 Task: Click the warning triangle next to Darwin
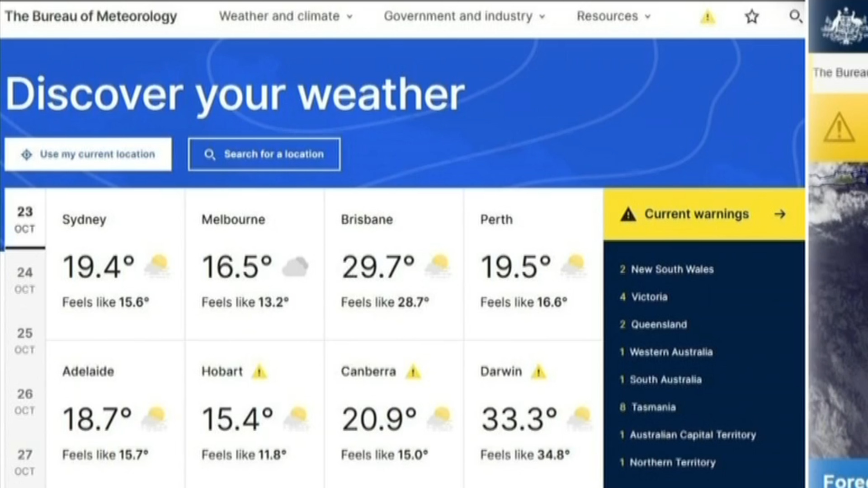(x=539, y=372)
